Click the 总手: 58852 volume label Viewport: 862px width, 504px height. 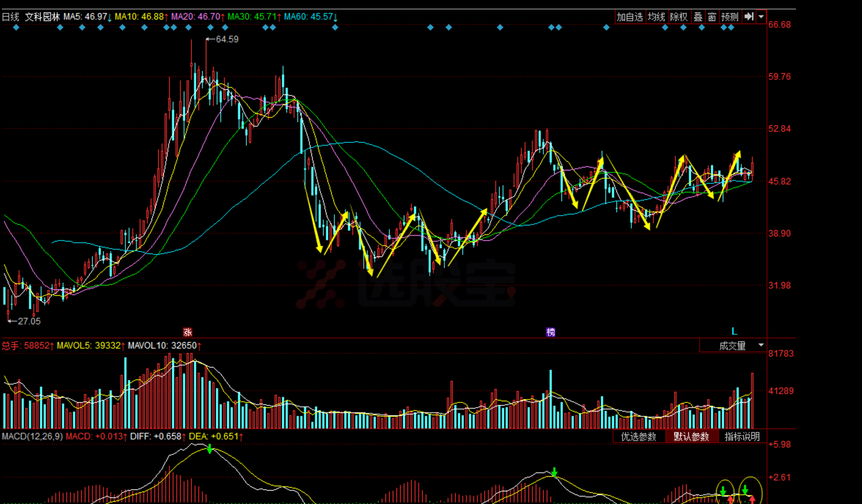coord(27,345)
